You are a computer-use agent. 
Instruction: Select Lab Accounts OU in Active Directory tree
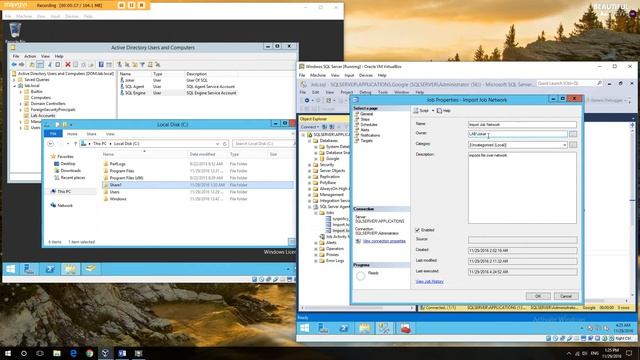pos(43,116)
